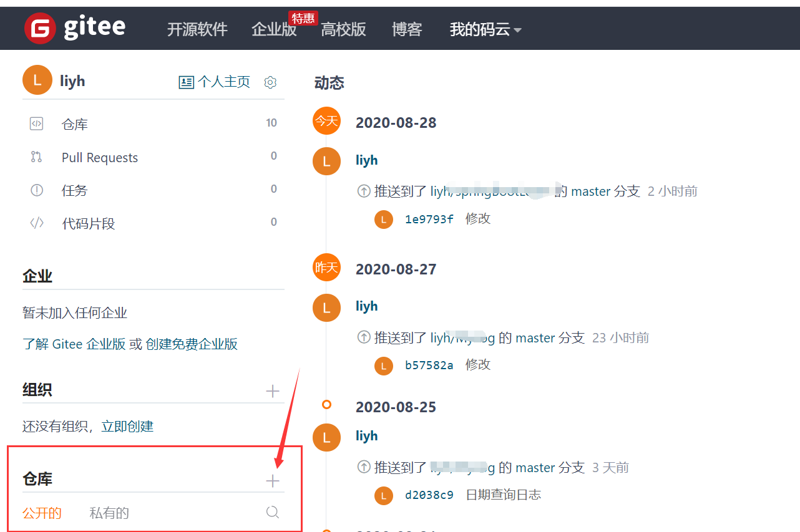This screenshot has height=532, width=800.
Task: Switch to the 公开的 repositories tab
Action: (x=42, y=513)
